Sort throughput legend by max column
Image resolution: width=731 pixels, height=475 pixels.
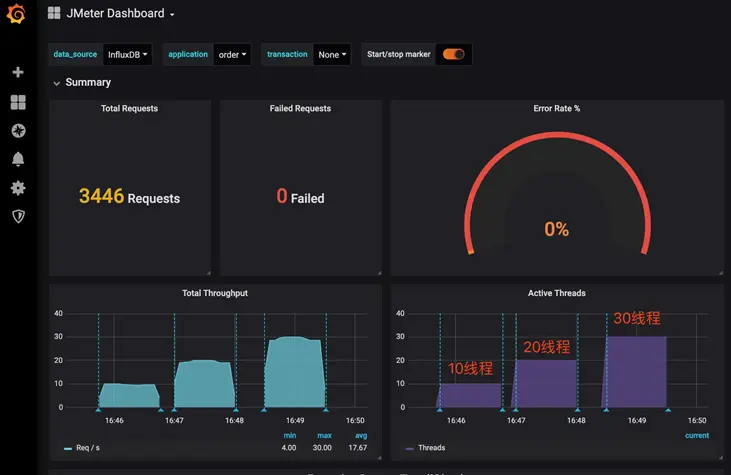324,435
